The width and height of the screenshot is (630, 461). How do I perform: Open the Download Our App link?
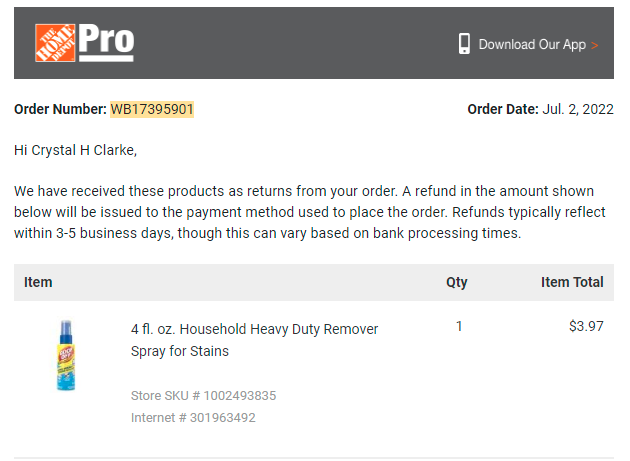tap(532, 44)
